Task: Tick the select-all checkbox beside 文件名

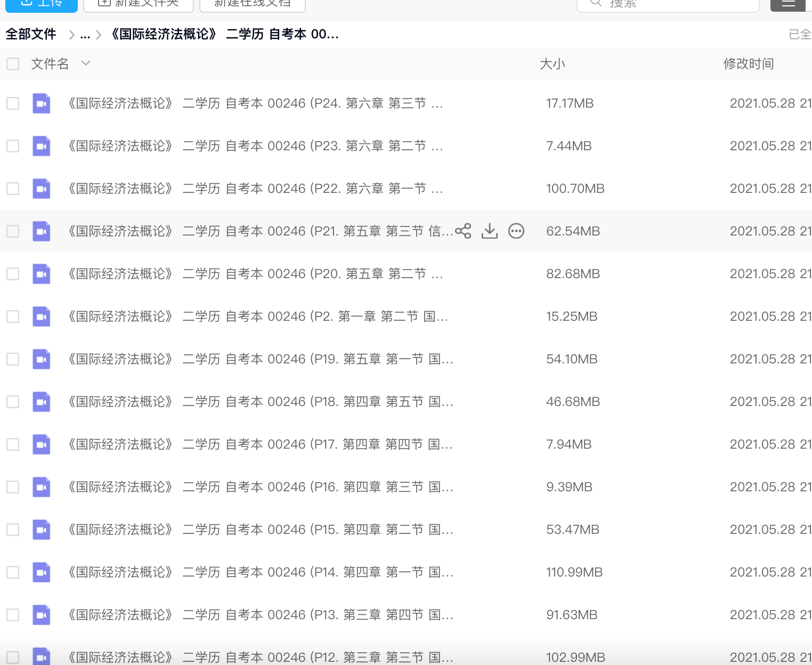Action: tap(13, 64)
